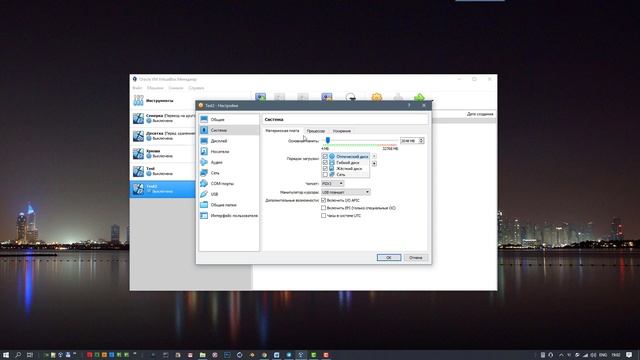This screenshot has height=360, width=640.
Task: Open the Общие settings section
Action: (x=229, y=119)
